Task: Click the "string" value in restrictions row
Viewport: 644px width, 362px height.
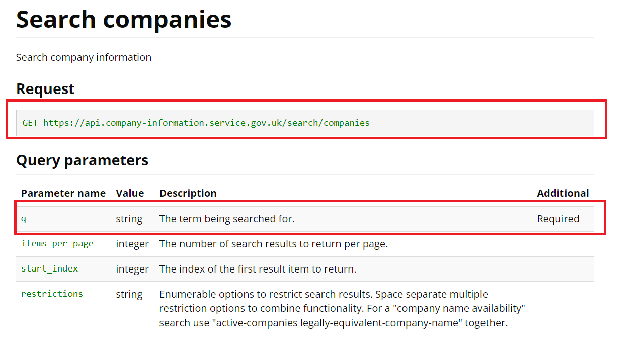Action: 129,294
